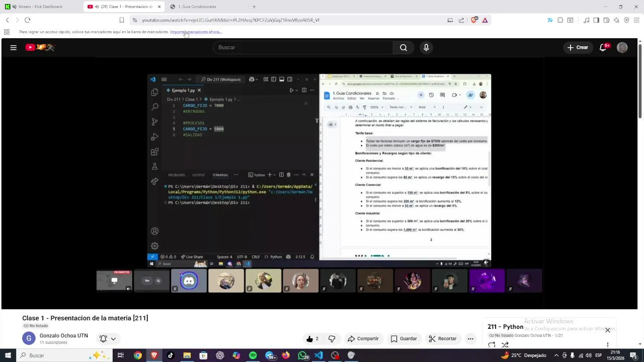Open the Brave Rewards triangle icon

485,20
